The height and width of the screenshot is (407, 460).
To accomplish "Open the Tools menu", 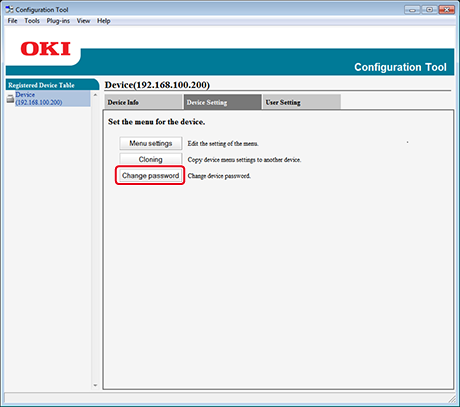I will 32,21.
